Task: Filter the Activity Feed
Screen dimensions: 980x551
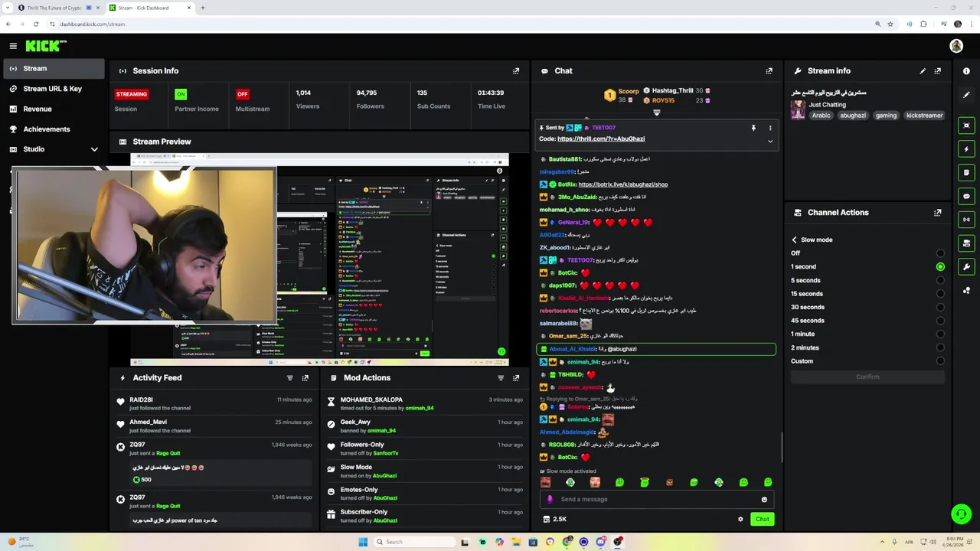Action: point(290,378)
